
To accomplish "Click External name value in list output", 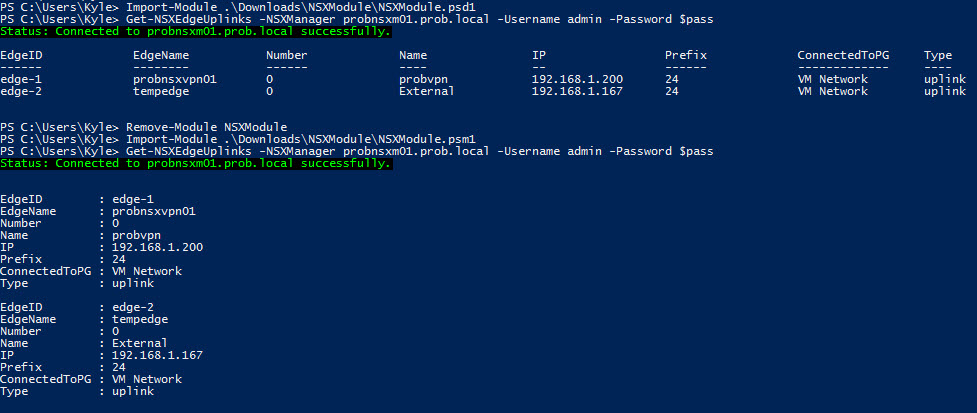I will [140, 343].
